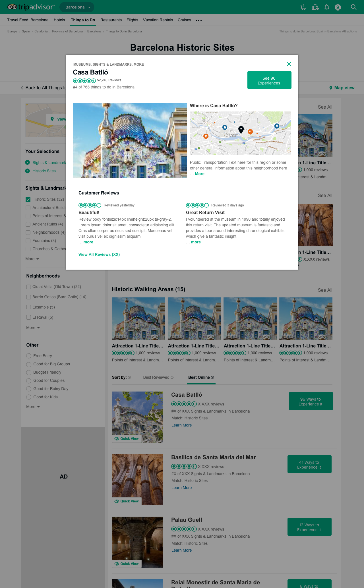The width and height of the screenshot is (364, 588).
Task: Select the Good for Kids option
Action: point(29,397)
